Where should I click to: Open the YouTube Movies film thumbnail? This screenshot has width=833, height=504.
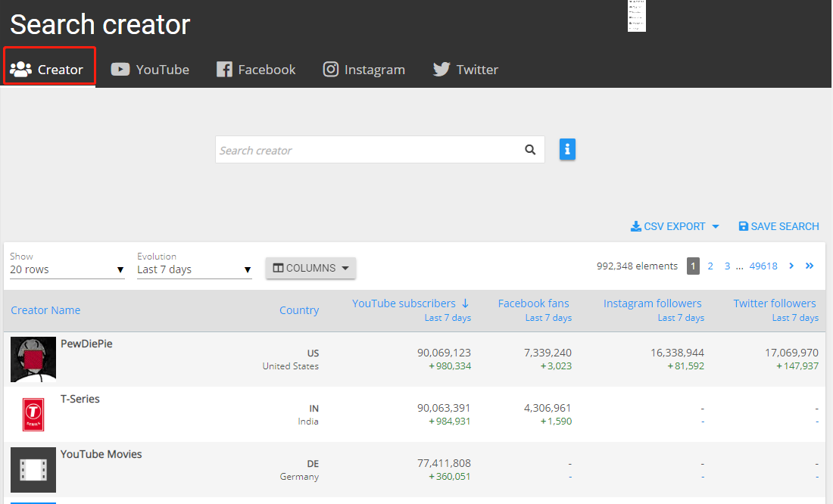point(33,469)
